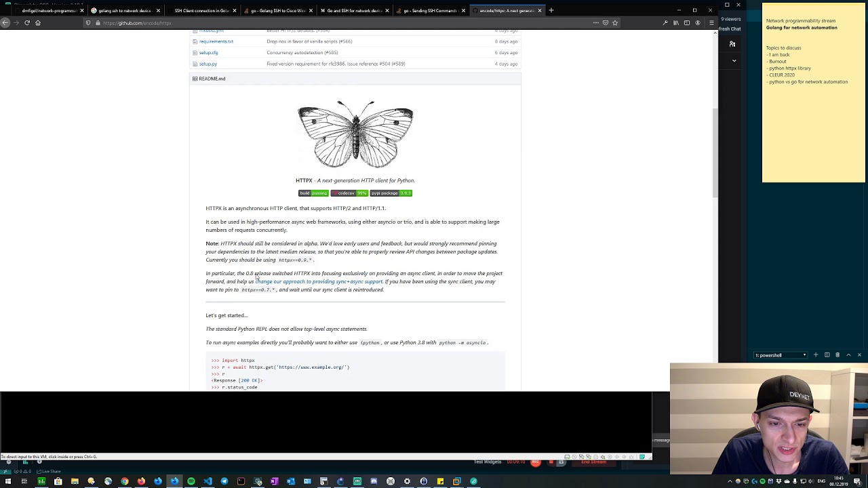Image resolution: width=868 pixels, height=488 pixels.
Task: Add a new terminal with the plus icon
Action: point(816,355)
